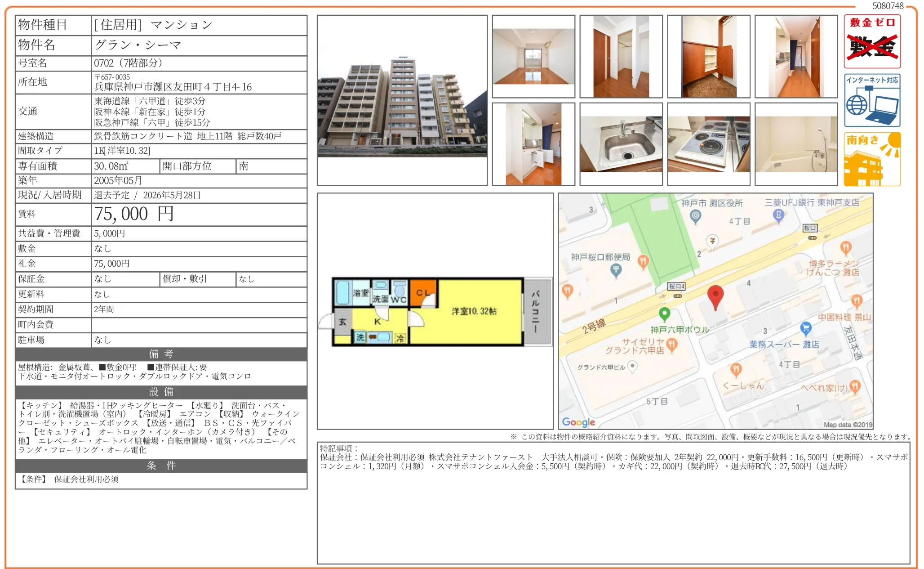The height and width of the screenshot is (569, 924).
Task: Click the サイゼリヤ restaurant marker on map
Action: (x=672, y=345)
